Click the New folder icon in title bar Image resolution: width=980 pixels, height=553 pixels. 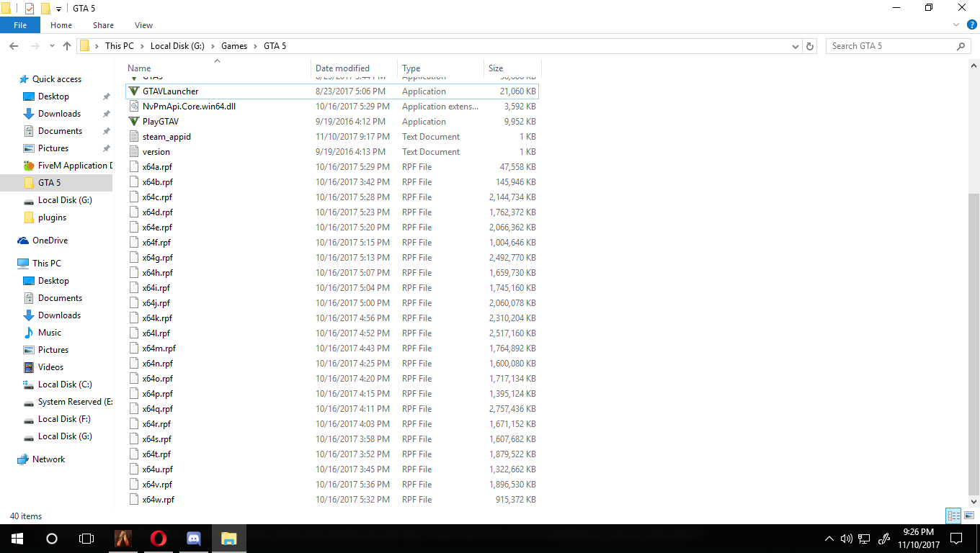click(45, 8)
